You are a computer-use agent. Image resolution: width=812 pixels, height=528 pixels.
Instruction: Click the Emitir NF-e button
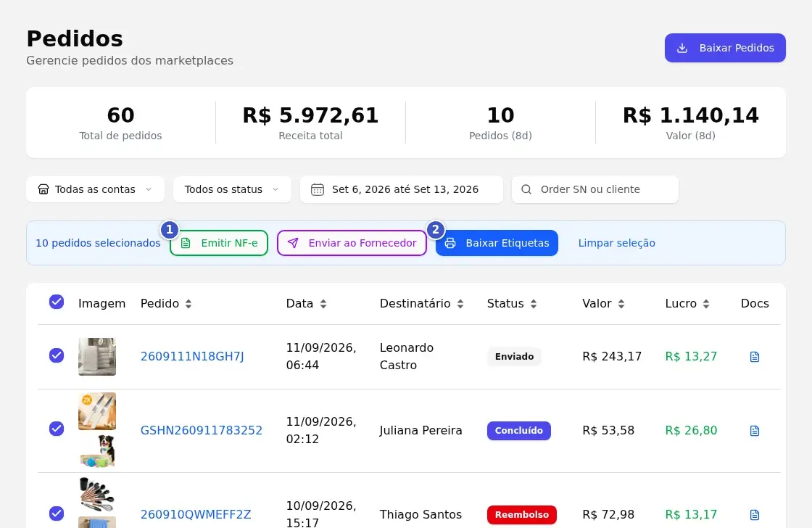(x=219, y=243)
